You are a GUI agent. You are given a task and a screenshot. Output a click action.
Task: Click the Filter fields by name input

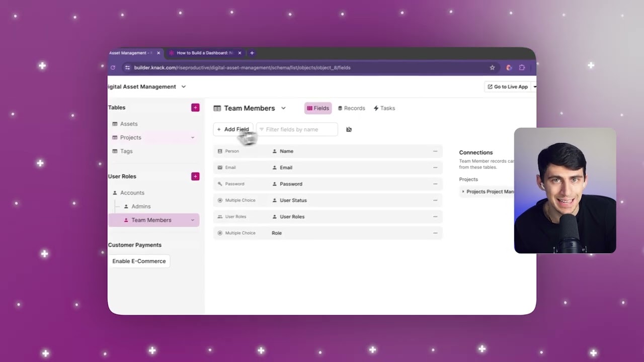coord(297,129)
